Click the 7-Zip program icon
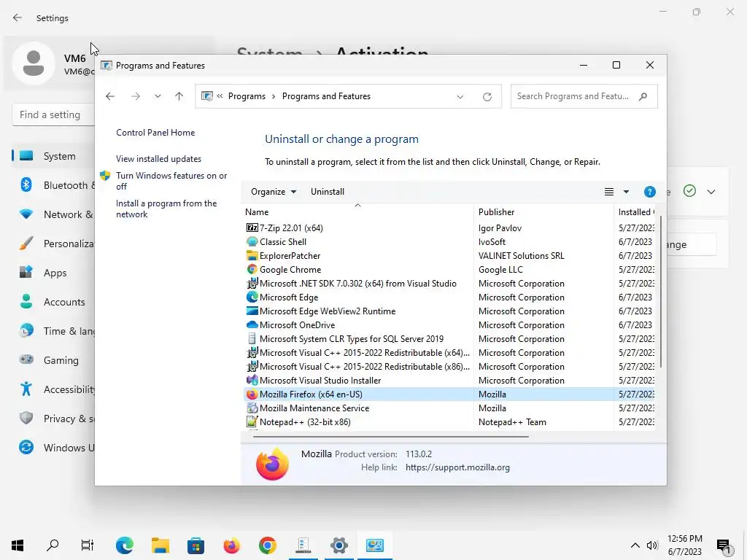 252,227
